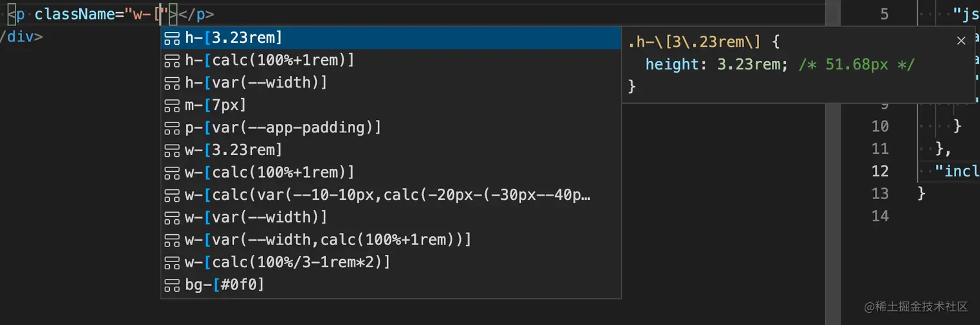Pick w-[calc(100%+1rem)] from the list
Image resolution: width=980 pixels, height=325 pixels.
coord(269,173)
